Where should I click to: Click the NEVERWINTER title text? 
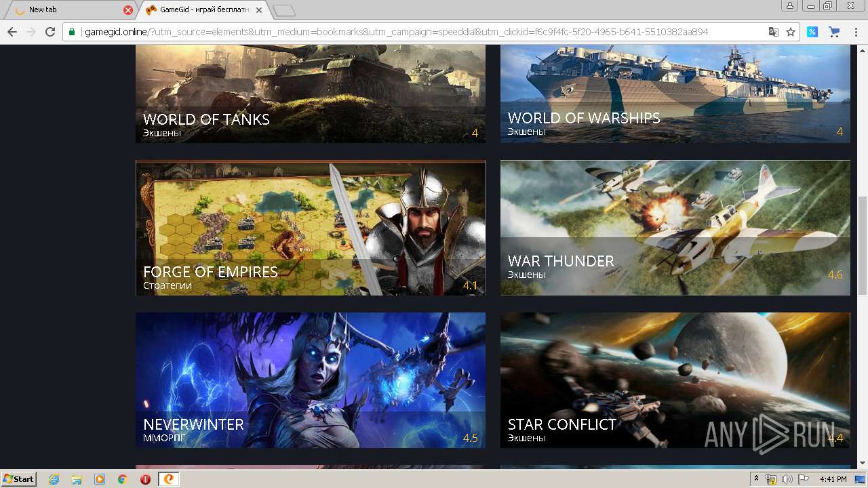193,424
